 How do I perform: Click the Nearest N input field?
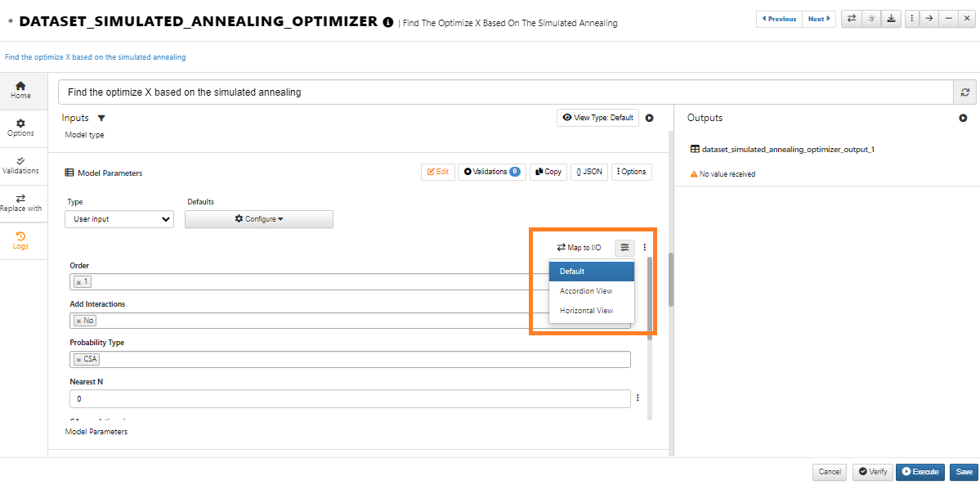pos(350,398)
